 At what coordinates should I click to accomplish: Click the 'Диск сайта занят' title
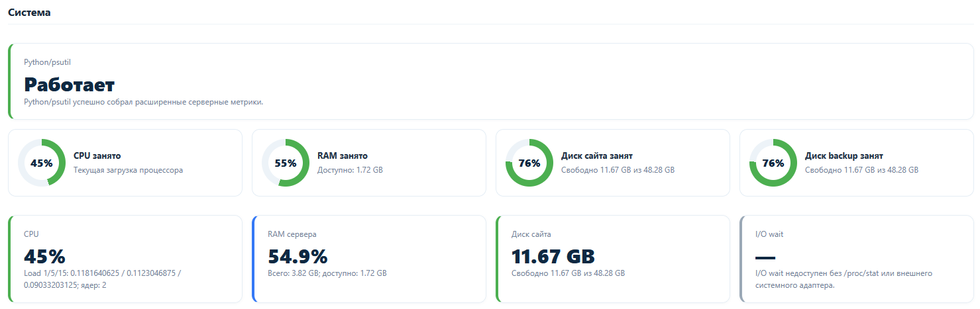(597, 156)
